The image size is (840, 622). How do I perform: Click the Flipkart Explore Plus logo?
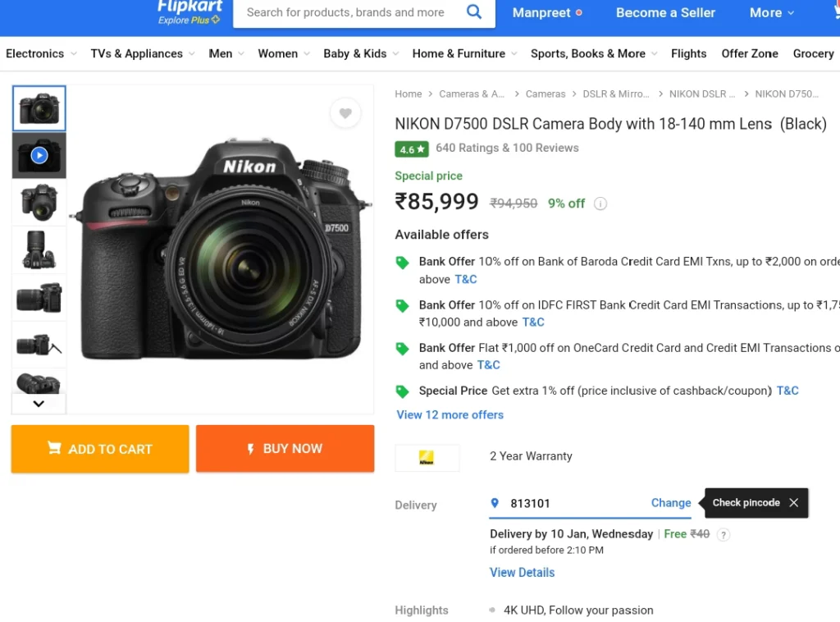coord(189,11)
